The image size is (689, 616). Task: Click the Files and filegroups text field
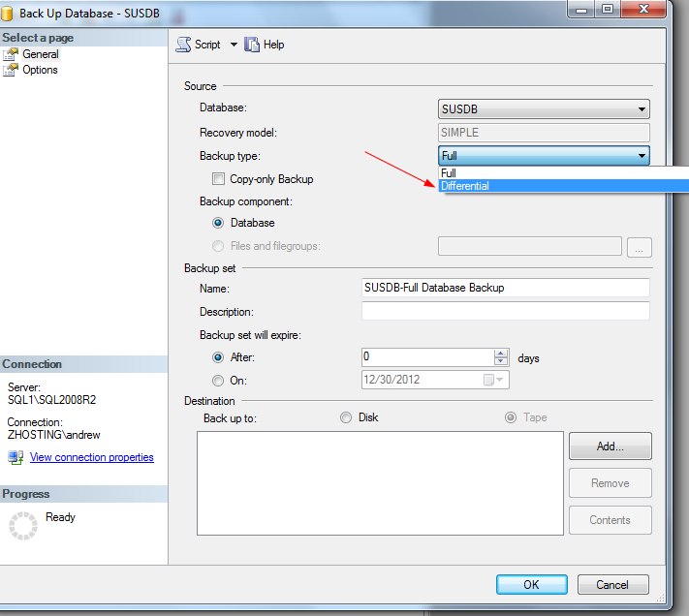pyautogui.click(x=529, y=246)
